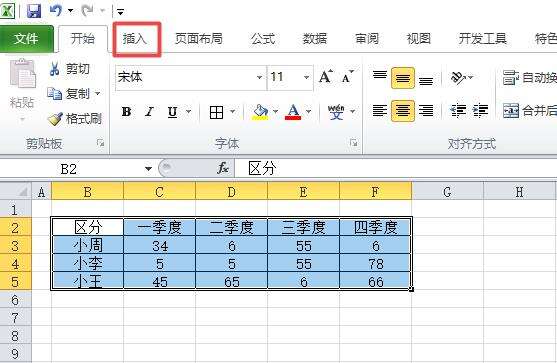
Task: Click the Decrease Font Size icon
Action: click(x=347, y=76)
